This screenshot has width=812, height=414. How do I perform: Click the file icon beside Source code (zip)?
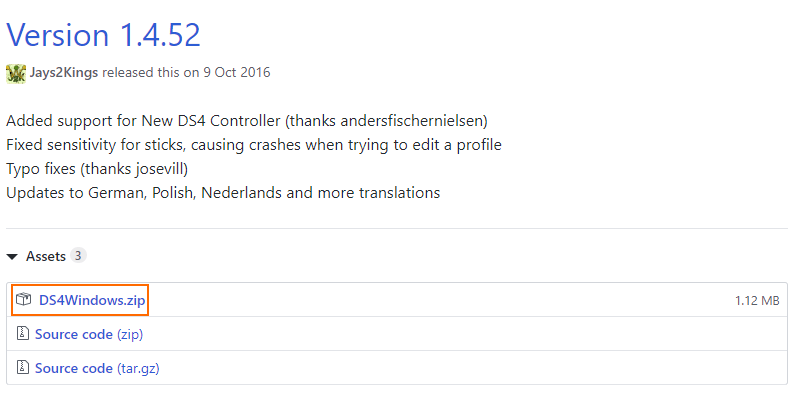tap(22, 333)
